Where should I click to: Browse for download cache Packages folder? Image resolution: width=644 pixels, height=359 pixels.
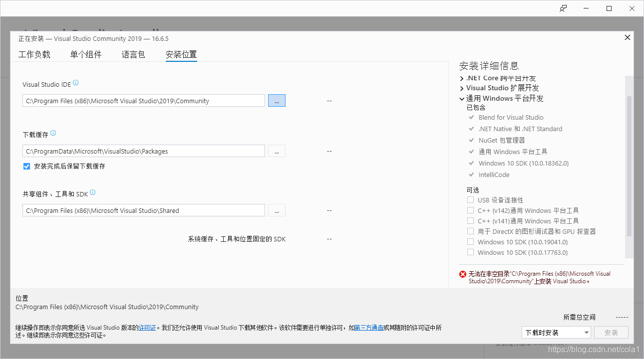pyautogui.click(x=277, y=151)
